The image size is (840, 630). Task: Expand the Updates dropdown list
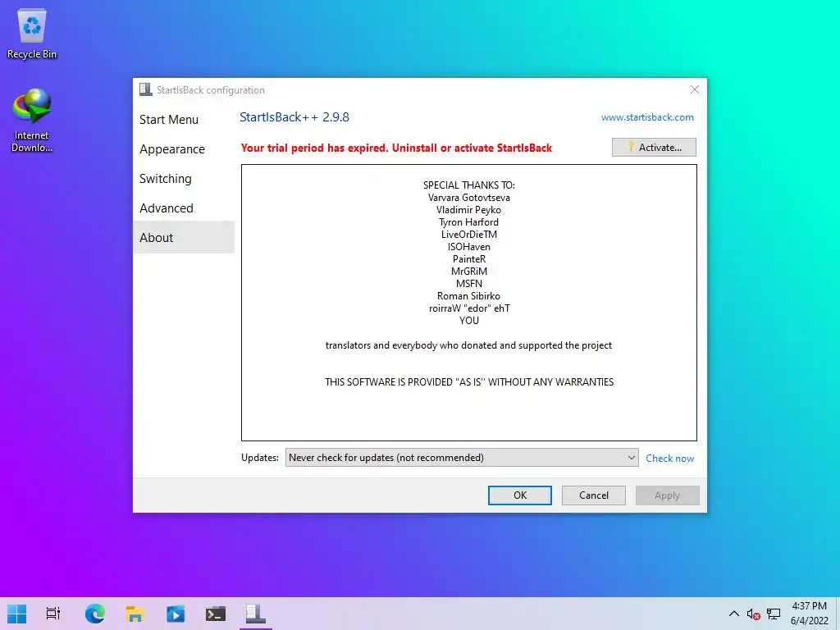click(462, 458)
